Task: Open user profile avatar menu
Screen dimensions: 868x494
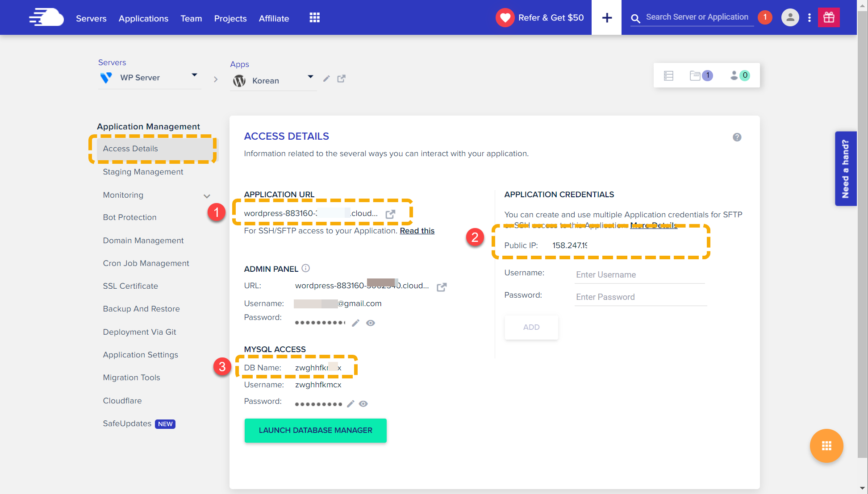Action: tap(790, 18)
